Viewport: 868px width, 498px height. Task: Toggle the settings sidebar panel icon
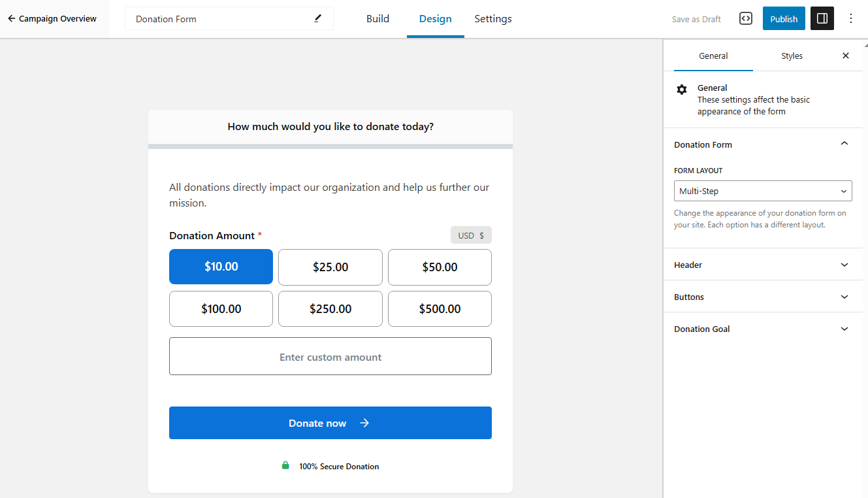pos(822,18)
